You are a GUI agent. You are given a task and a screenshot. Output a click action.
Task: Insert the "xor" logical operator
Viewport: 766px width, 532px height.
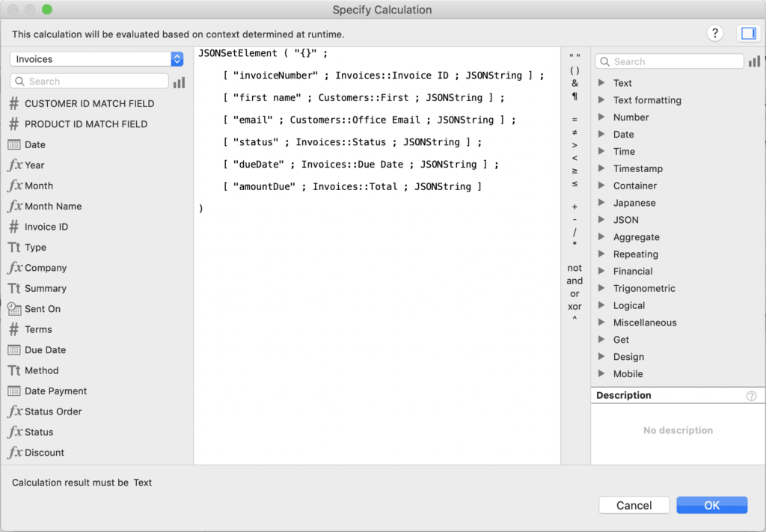574,307
